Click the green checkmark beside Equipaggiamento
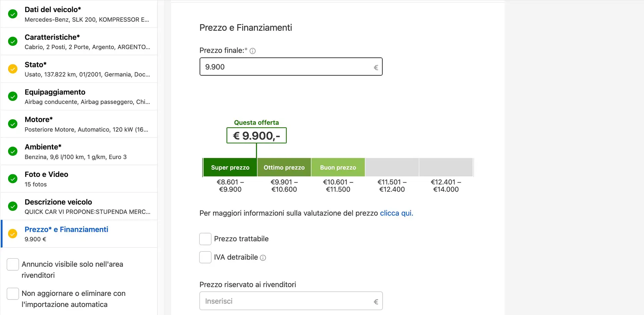The height and width of the screenshot is (315, 644). click(13, 97)
